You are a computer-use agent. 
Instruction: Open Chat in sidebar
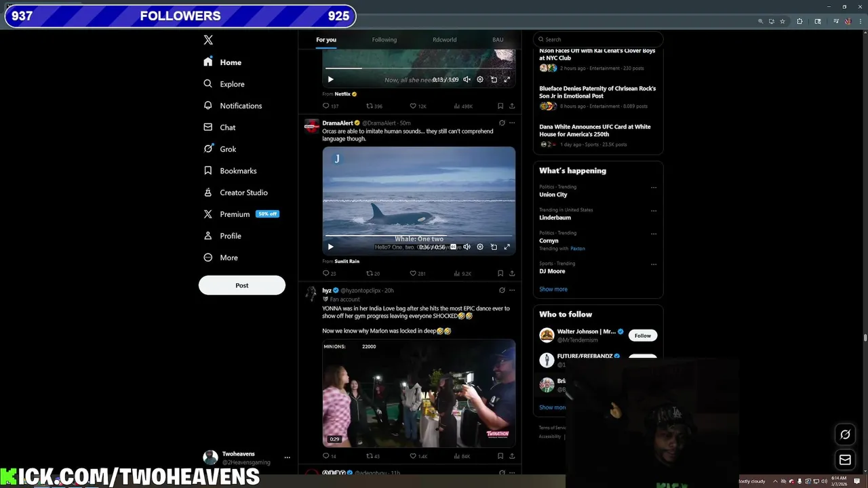pyautogui.click(x=220, y=127)
